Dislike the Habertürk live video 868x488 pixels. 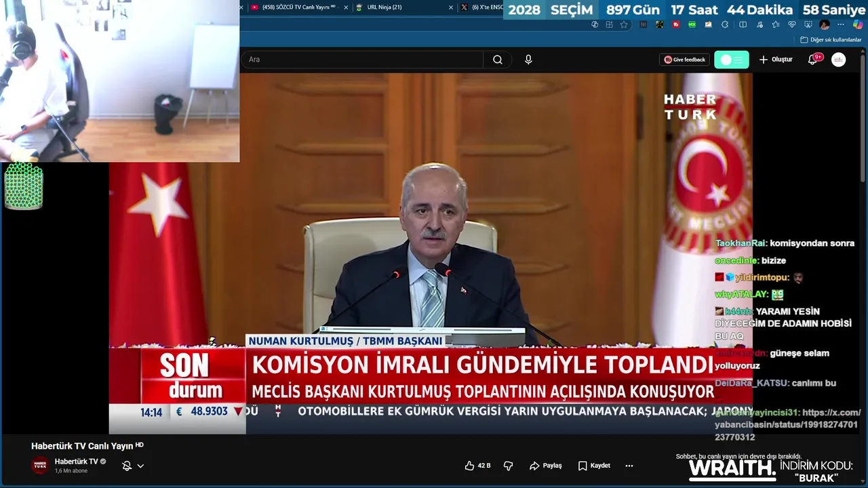(508, 466)
